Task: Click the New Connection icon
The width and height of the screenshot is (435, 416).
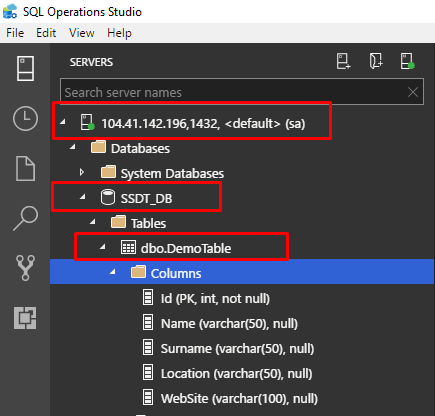Action: point(343,61)
